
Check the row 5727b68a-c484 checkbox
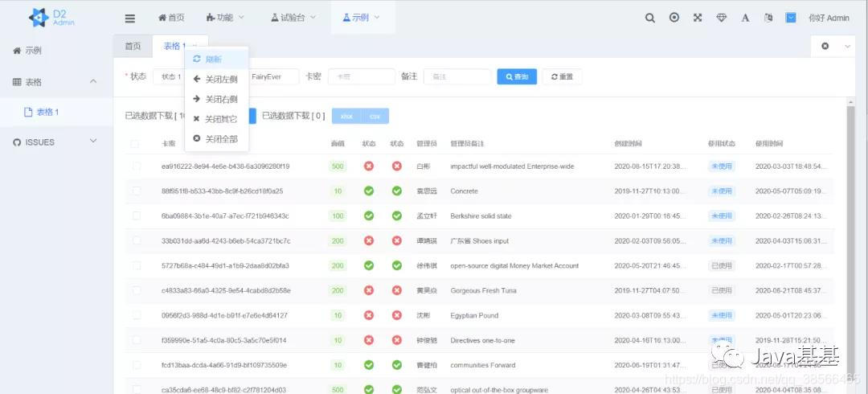pyautogui.click(x=136, y=265)
